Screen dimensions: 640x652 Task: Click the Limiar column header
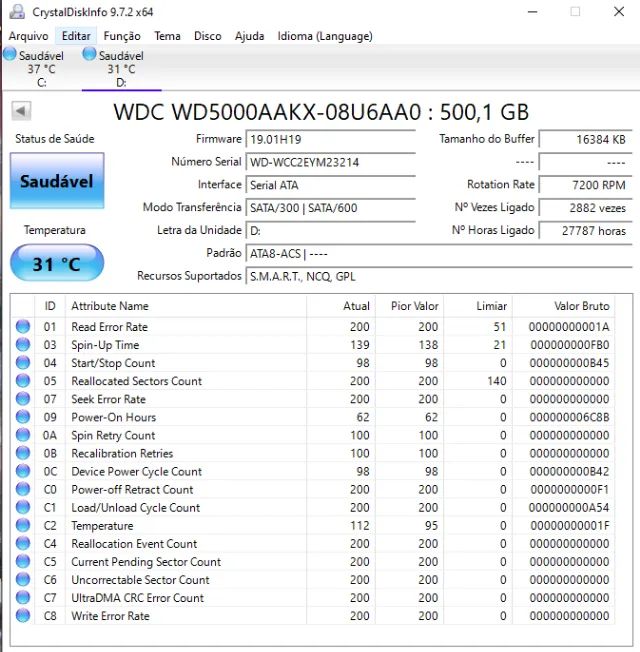point(478,306)
